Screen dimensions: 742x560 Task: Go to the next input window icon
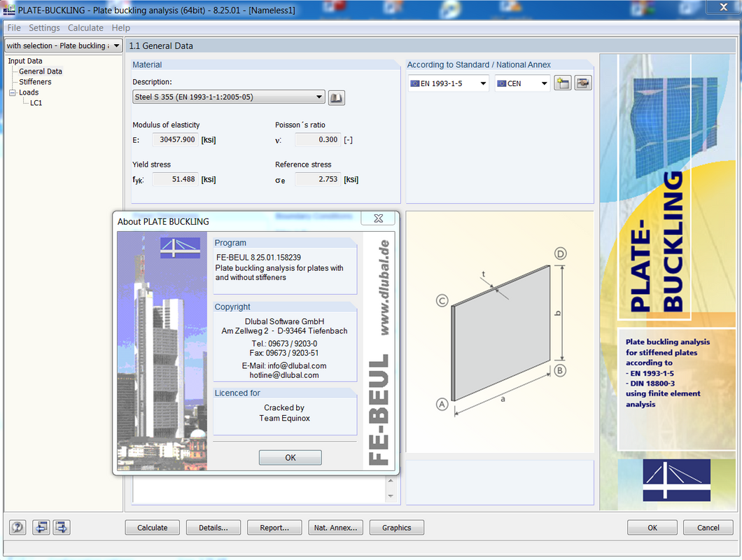tap(62, 528)
